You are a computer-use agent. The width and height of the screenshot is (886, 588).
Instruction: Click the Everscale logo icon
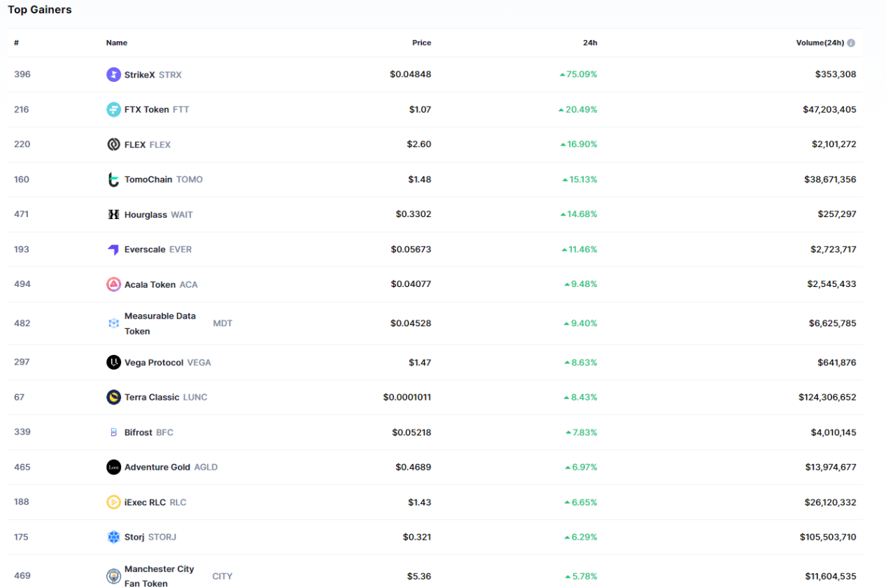(113, 249)
